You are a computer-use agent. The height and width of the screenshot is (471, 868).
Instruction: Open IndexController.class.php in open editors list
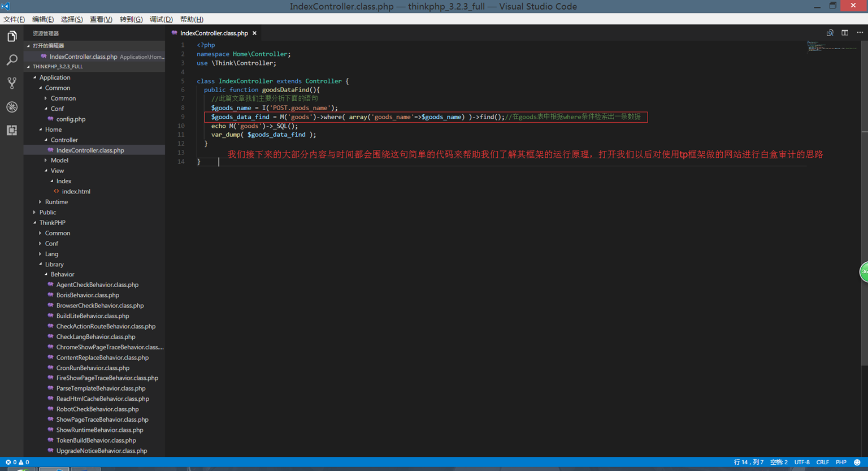click(94, 57)
